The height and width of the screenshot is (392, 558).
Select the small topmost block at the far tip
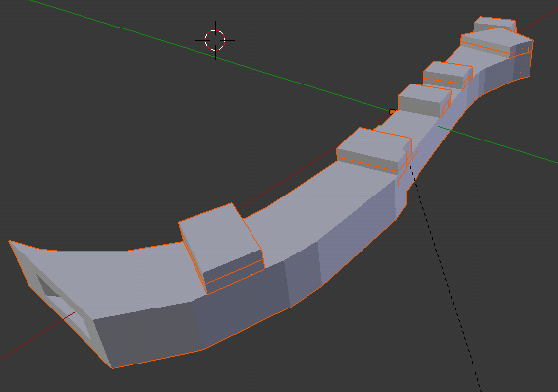(494, 24)
